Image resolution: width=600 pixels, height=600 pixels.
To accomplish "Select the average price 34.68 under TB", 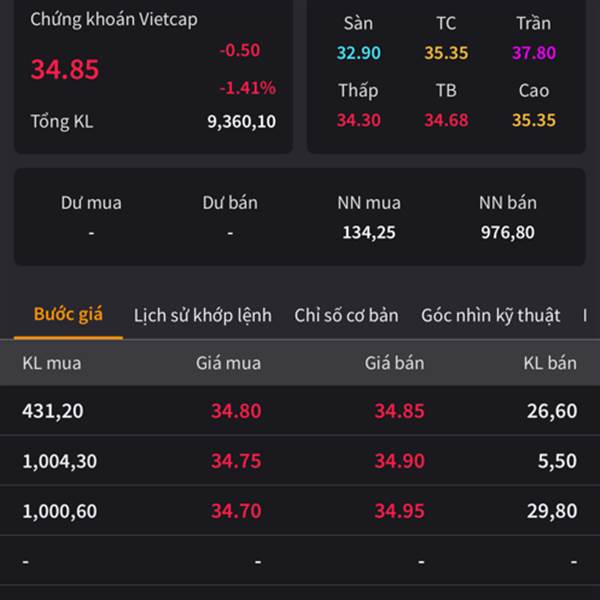I will pyautogui.click(x=446, y=120).
